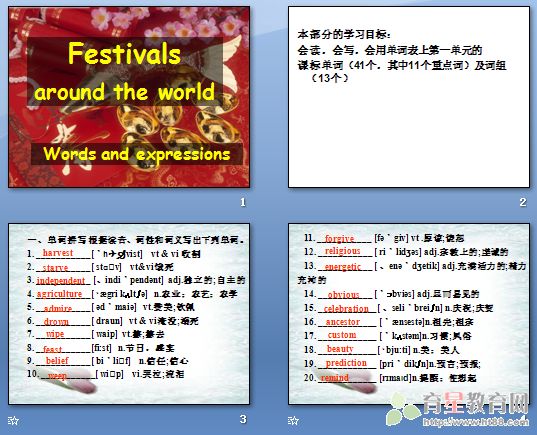
Task: Click the red answer word 'harvest'
Action: [x=58, y=253]
